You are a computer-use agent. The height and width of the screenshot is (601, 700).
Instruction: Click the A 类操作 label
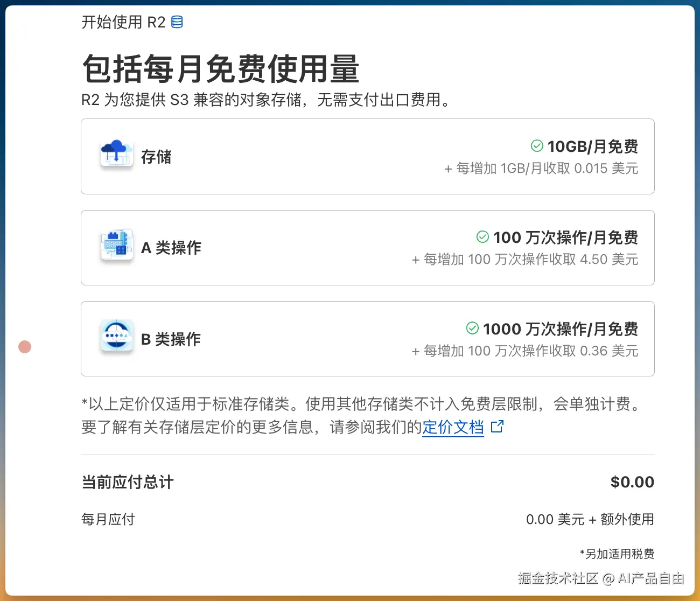171,248
